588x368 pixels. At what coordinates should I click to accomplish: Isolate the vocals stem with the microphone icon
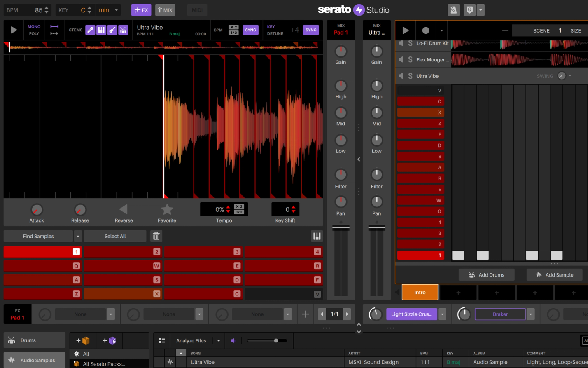(x=90, y=30)
